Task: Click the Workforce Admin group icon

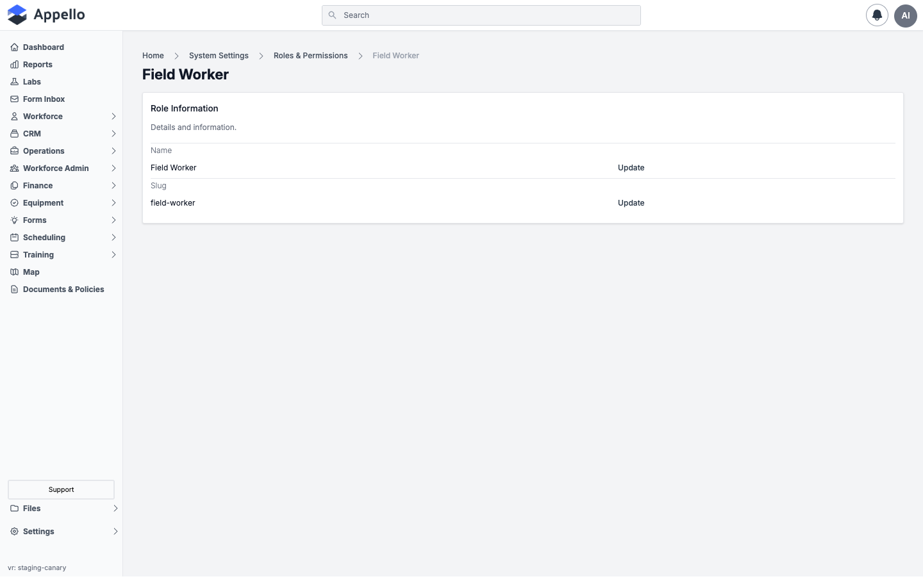Action: [x=14, y=168]
